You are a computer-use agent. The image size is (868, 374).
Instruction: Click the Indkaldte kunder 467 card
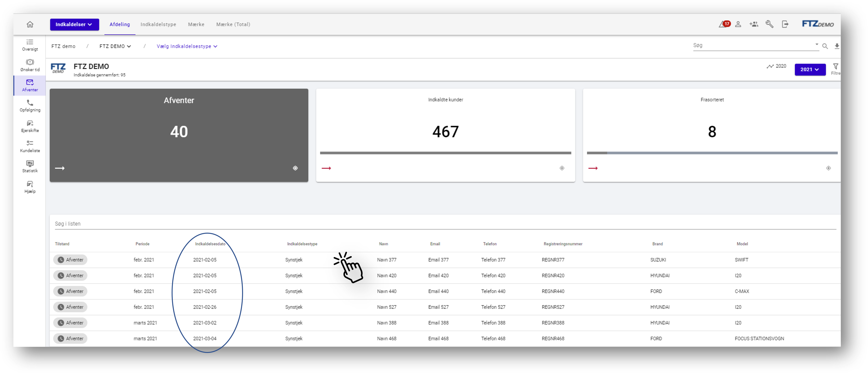click(445, 135)
